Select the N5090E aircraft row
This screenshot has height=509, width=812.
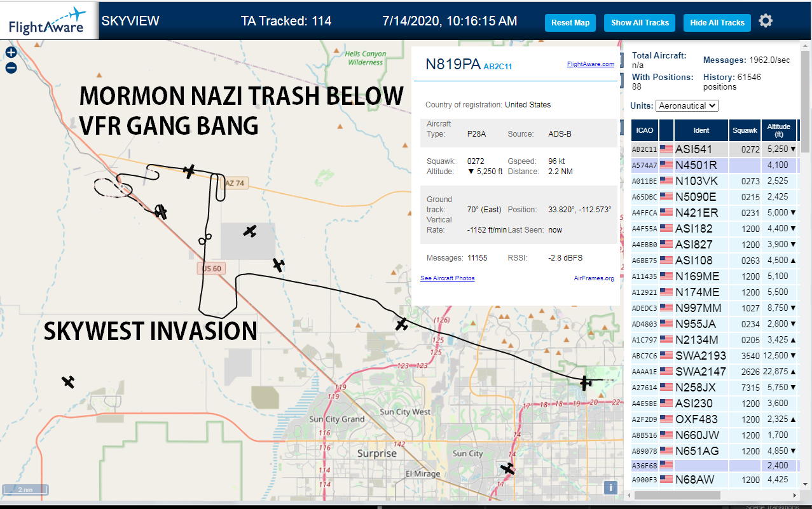point(714,196)
